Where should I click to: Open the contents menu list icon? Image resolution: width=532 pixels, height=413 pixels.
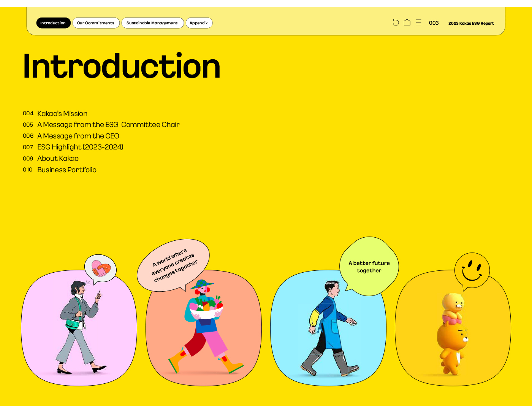418,22
